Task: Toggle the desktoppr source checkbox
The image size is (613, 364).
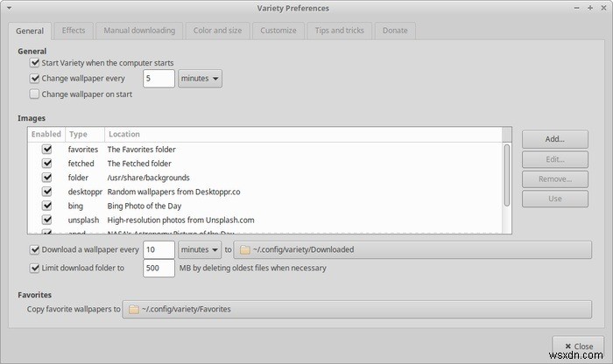Action: point(47,192)
